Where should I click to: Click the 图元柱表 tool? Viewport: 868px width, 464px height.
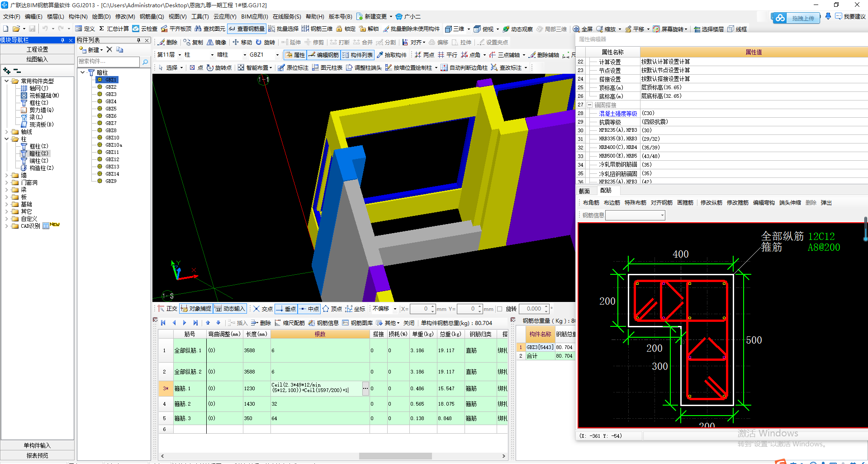tap(327, 67)
